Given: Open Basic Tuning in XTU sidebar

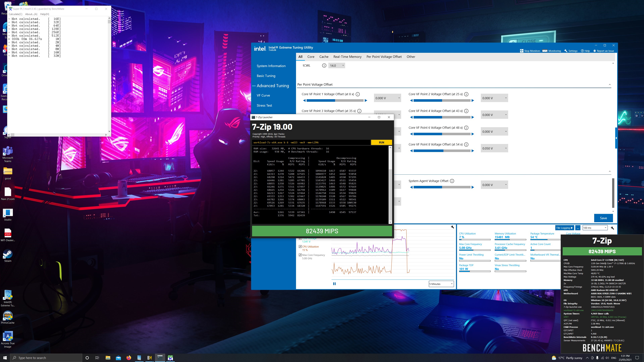Looking at the screenshot, I should click(266, 76).
